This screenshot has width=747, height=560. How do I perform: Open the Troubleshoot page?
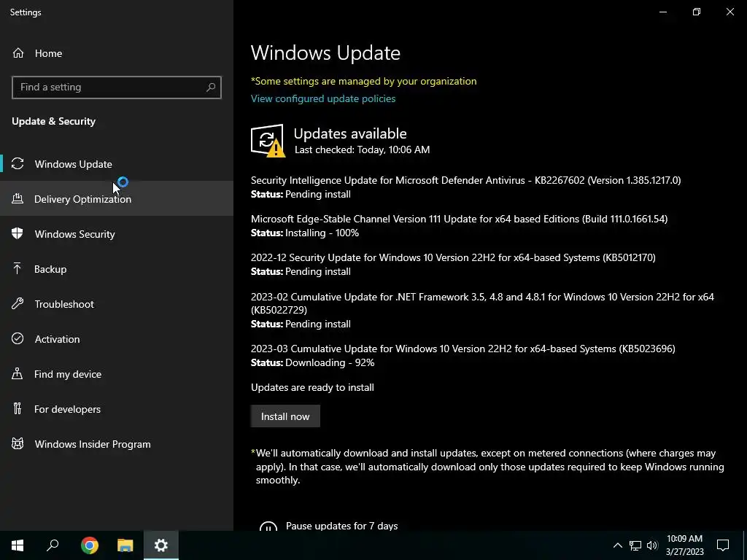point(117,304)
